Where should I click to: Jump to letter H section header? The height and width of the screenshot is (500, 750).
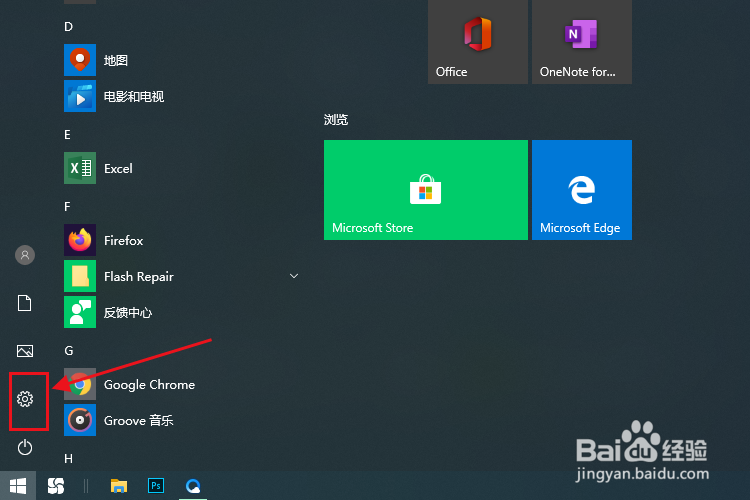[x=68, y=459]
